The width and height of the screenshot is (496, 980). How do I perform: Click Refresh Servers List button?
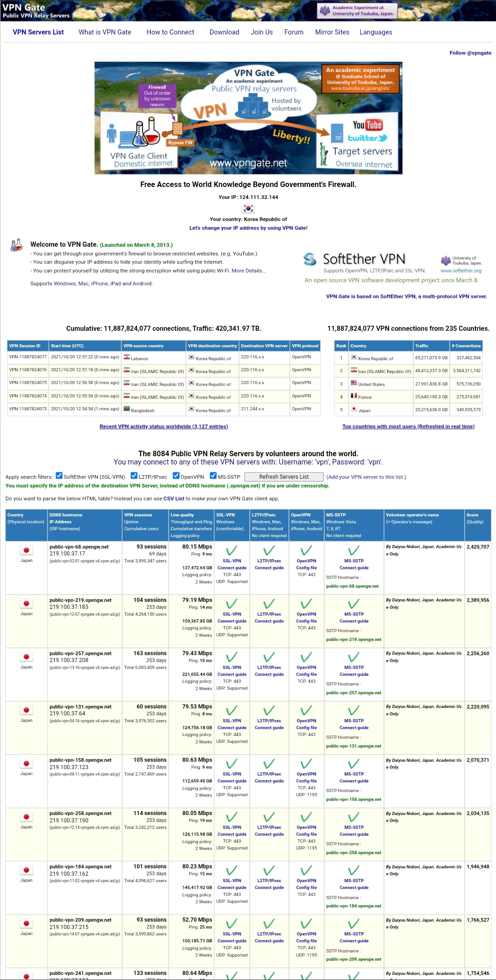[284, 477]
